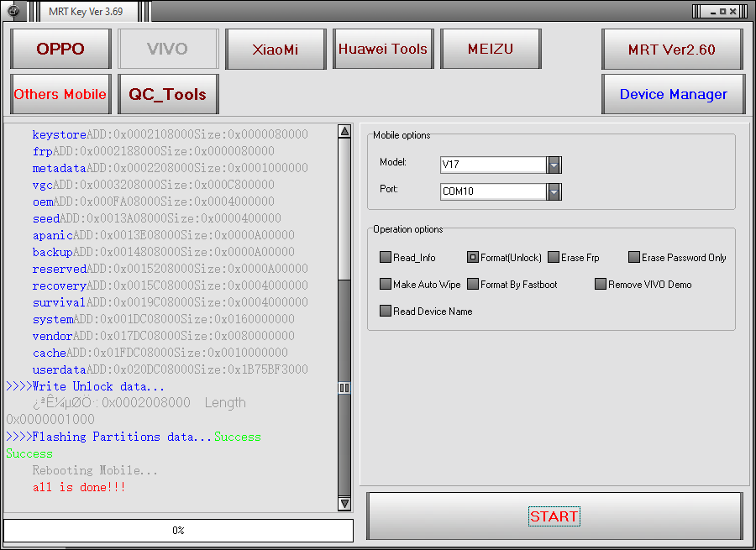Image resolution: width=756 pixels, height=550 pixels.
Task: Enable Erase Password Only checkbox
Action: coord(634,257)
